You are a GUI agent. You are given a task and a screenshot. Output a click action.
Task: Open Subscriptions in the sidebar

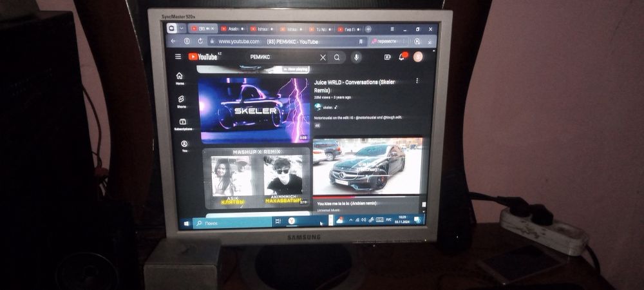point(183,124)
